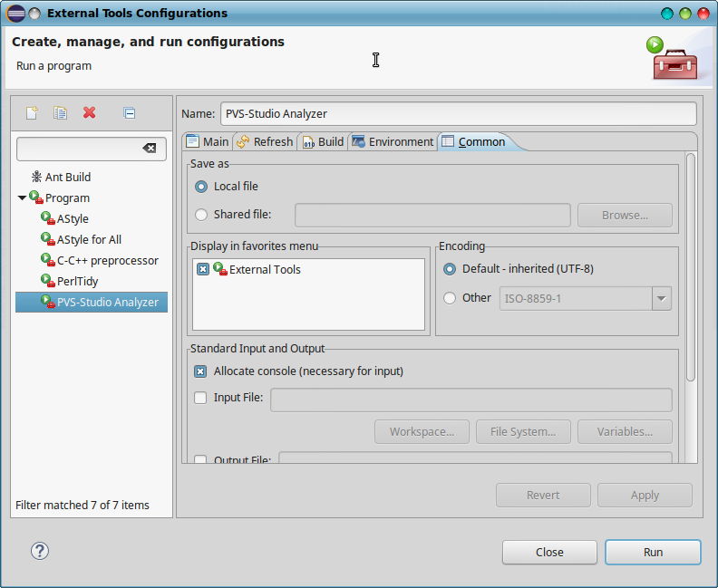This screenshot has height=588, width=718.
Task: Select the AStyle configuration label
Action: click(x=73, y=218)
